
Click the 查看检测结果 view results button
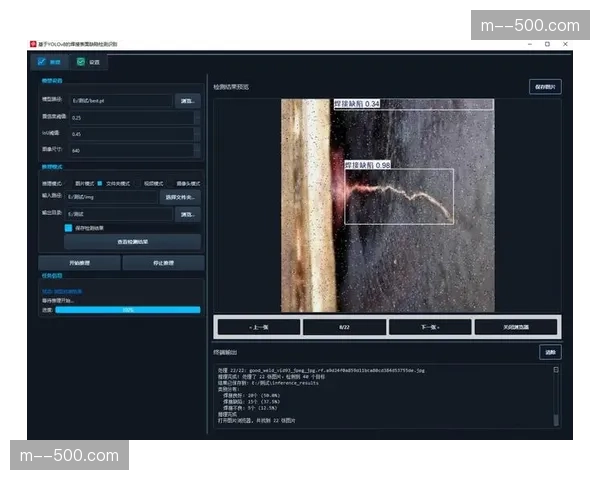tap(132, 242)
